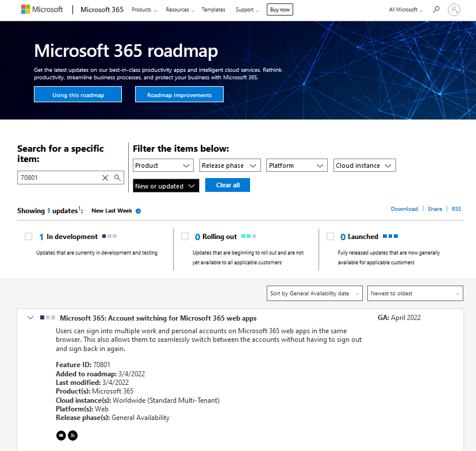
Task: Click the footnote 1 superscript after updates
Action: pyautogui.click(x=79, y=208)
